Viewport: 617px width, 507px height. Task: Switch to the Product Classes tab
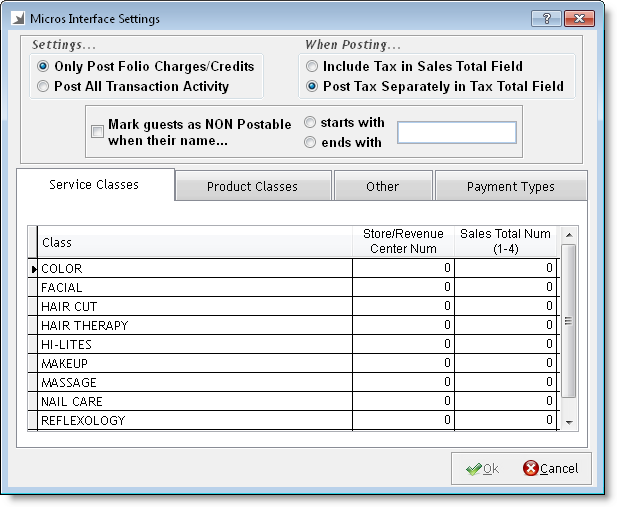pos(252,187)
